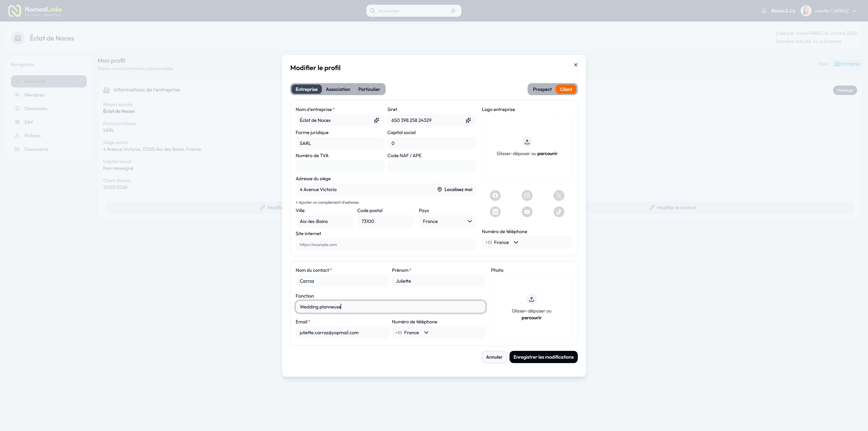Click Juliette CARROZ avatar photo
868x431 pixels.
(806, 11)
